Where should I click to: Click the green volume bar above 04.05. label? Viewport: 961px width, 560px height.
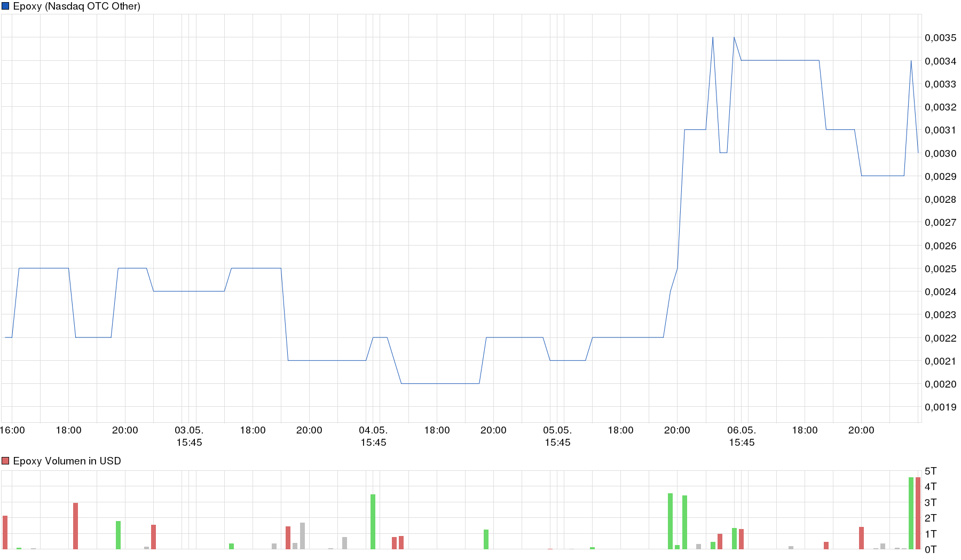373,522
